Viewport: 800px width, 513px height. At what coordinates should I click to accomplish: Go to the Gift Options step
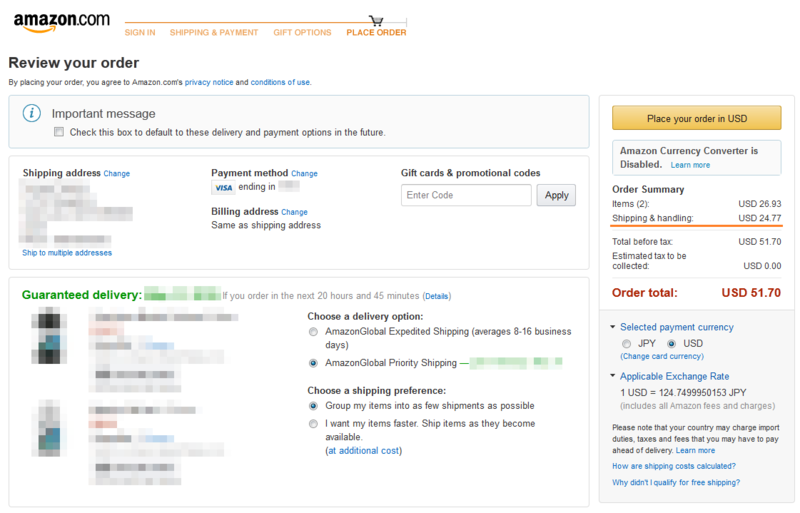[x=302, y=32]
